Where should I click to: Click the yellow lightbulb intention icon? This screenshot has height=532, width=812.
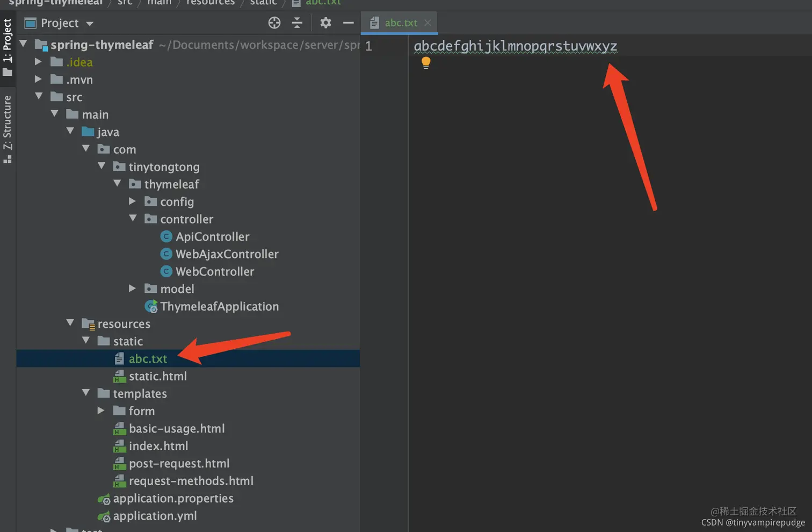[426, 63]
